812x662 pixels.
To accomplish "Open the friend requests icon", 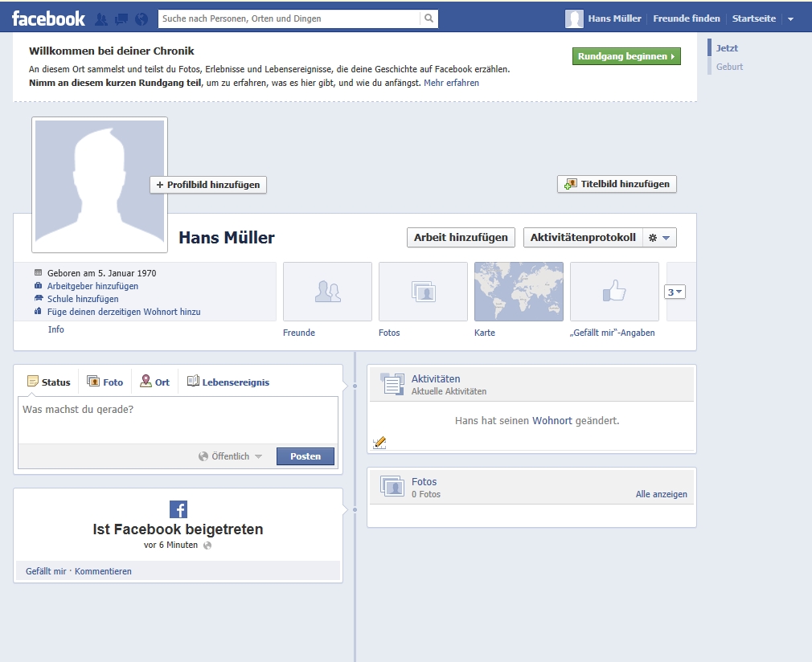I will pos(101,19).
